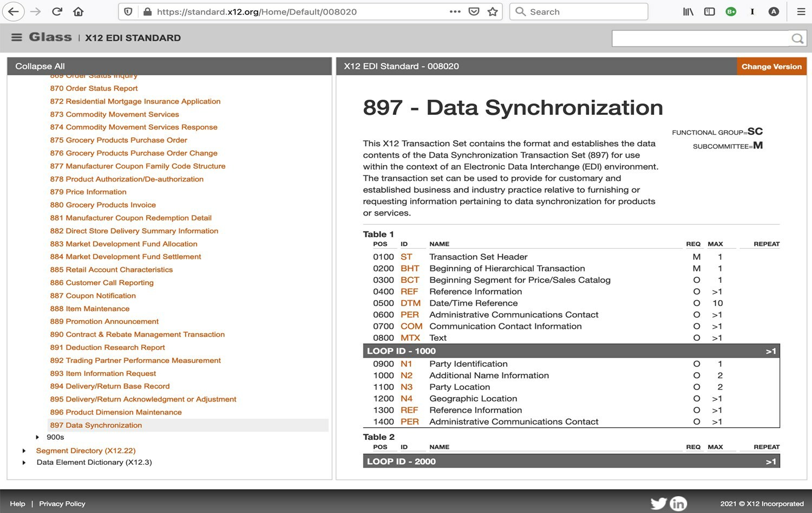Open X12 Twitter page icon
The image size is (812, 513).
tap(658, 503)
